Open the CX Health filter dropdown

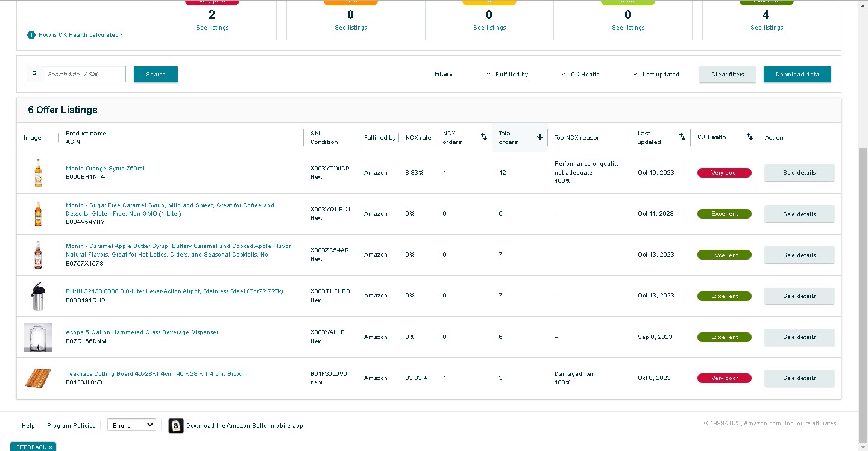580,75
